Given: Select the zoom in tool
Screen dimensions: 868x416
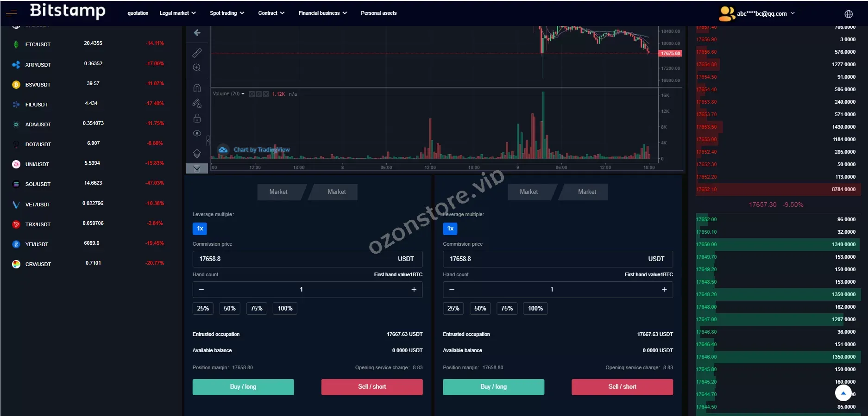Looking at the screenshot, I should (197, 68).
